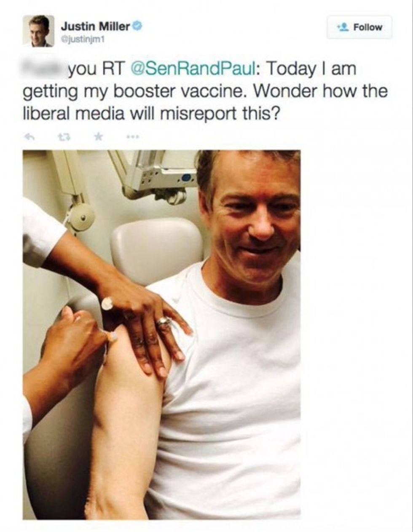Click the reply arrow icon under the tweet
This screenshot has height=532, width=413.
click(x=28, y=136)
